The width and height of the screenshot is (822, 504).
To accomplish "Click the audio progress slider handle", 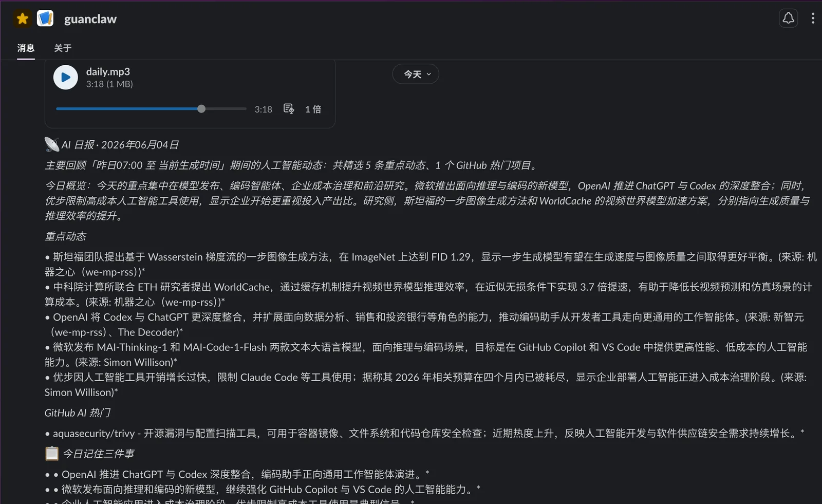I will pyautogui.click(x=201, y=109).
